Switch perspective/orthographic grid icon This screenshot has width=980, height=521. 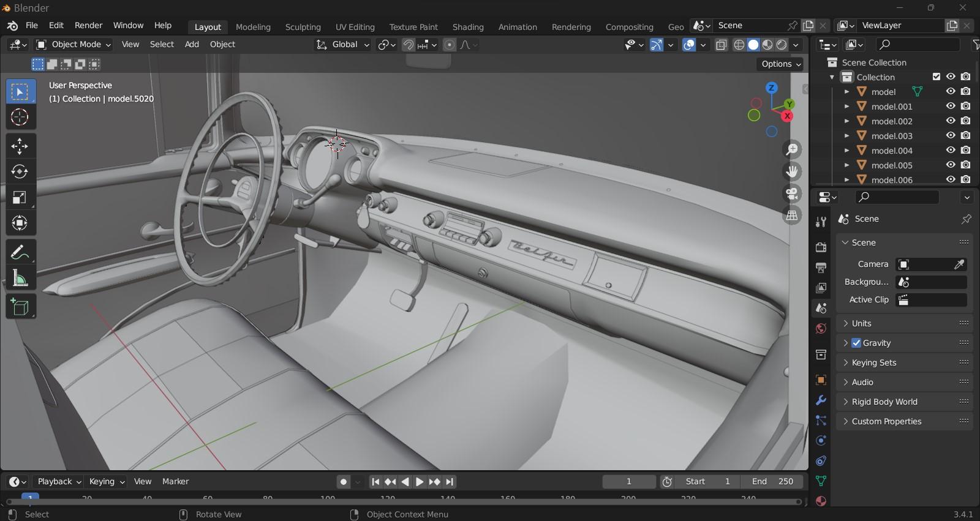pos(792,216)
